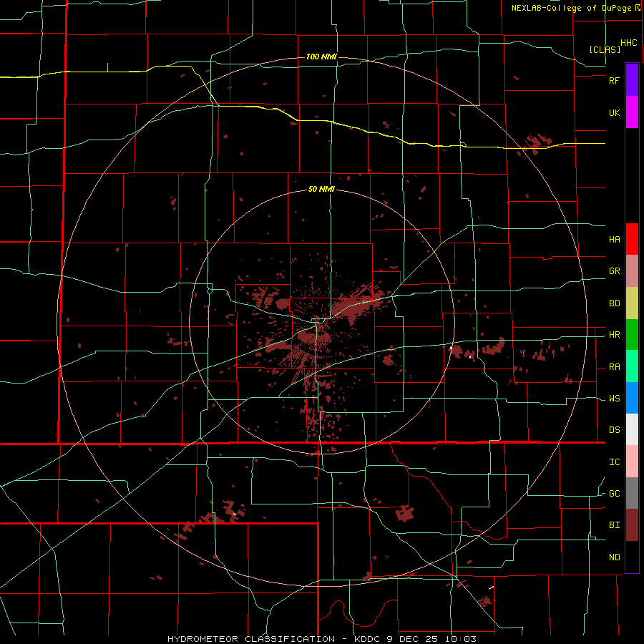
Task: Click the [CLAS] units label
Action: click(605, 50)
